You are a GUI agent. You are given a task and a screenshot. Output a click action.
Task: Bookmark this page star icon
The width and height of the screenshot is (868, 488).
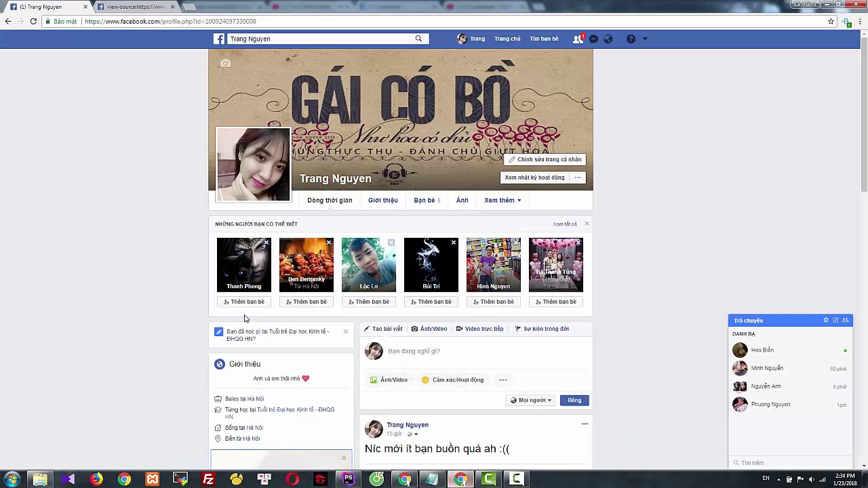click(831, 21)
